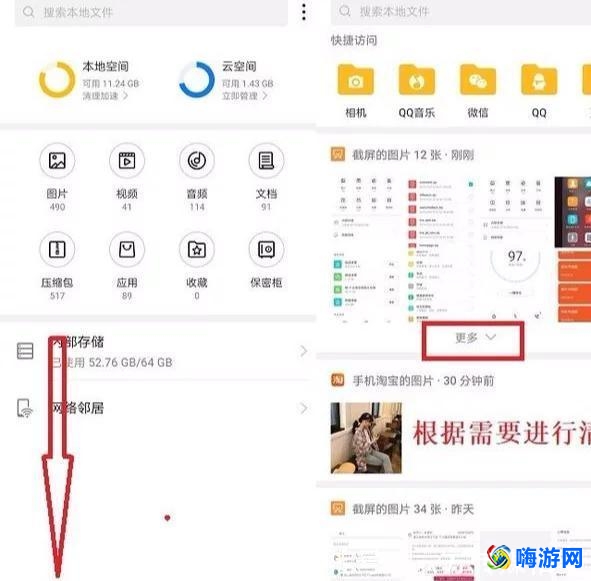Tap the 内部存储 storage list icon
This screenshot has width=591, height=581.
pos(25,351)
